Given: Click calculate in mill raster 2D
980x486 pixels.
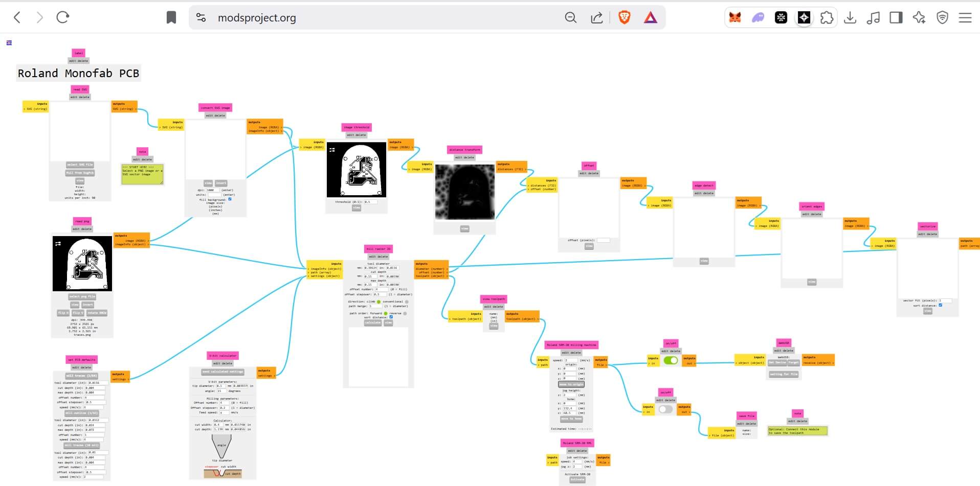Looking at the screenshot, I should click(373, 323).
